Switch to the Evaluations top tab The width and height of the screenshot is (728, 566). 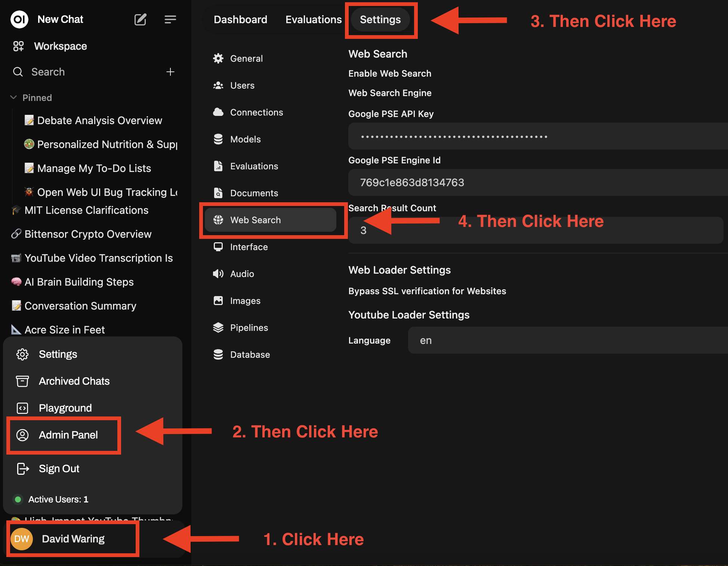coord(314,19)
